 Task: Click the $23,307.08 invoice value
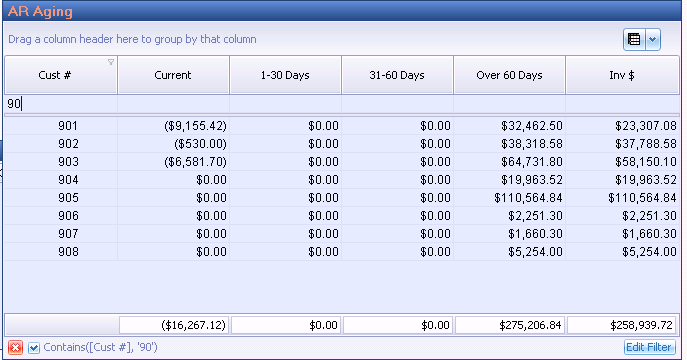(646, 126)
